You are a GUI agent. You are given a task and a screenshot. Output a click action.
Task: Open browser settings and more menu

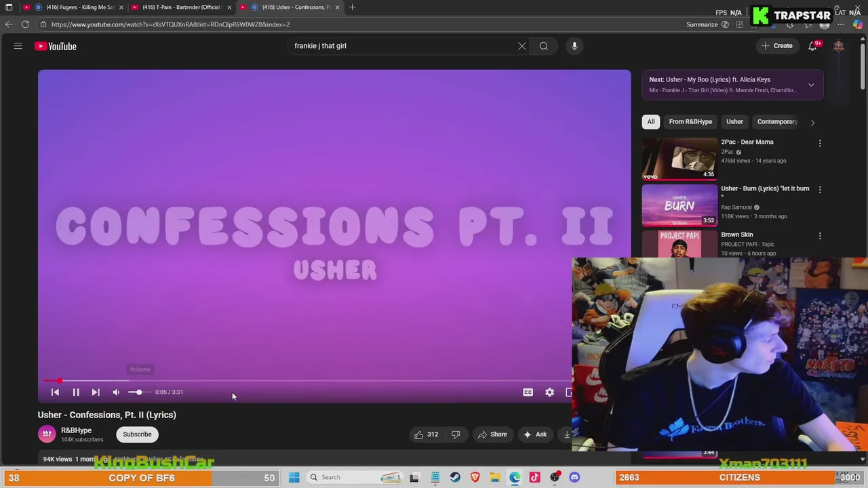coord(840,24)
